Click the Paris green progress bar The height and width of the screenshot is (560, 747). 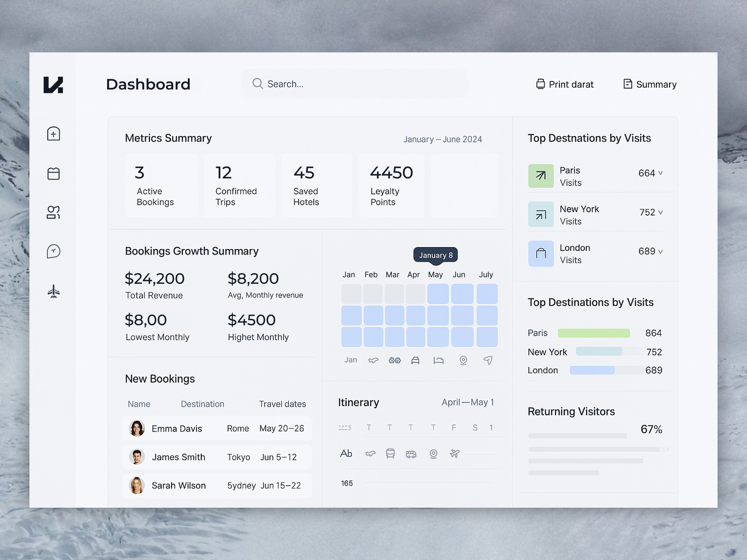click(594, 333)
